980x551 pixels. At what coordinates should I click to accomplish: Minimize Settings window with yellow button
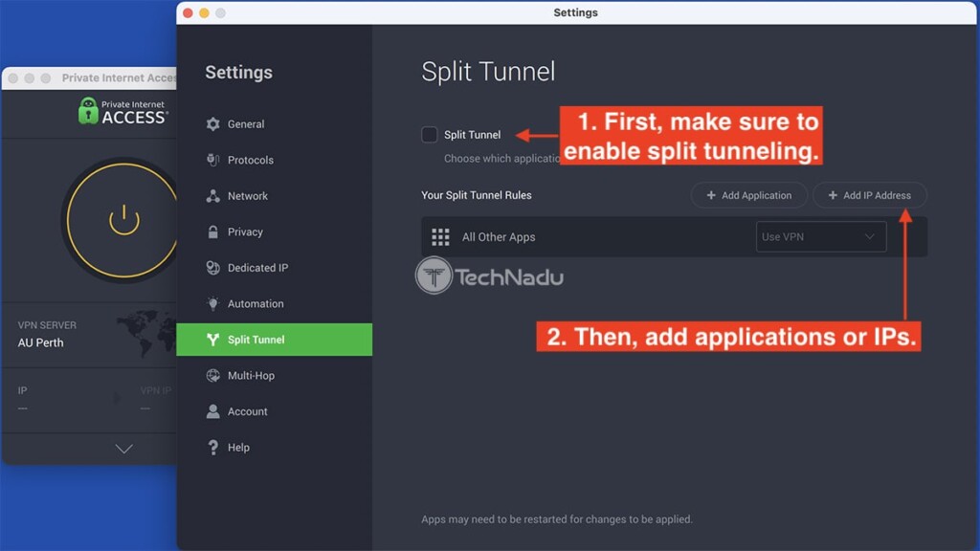(204, 12)
